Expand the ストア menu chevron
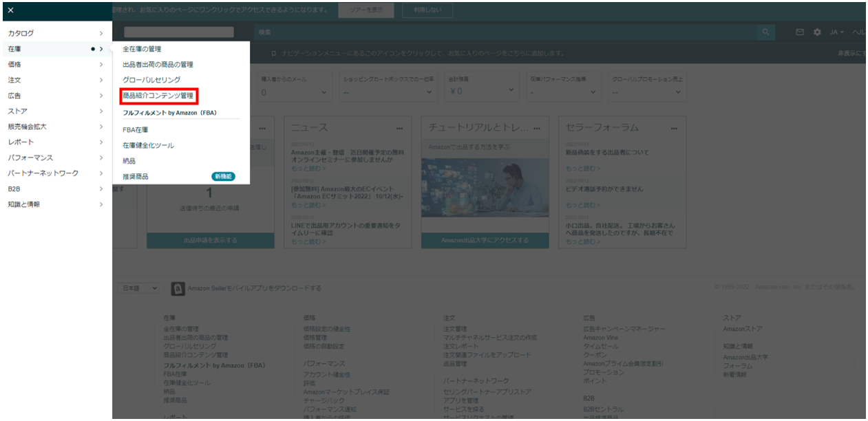868x421 pixels. click(x=101, y=111)
